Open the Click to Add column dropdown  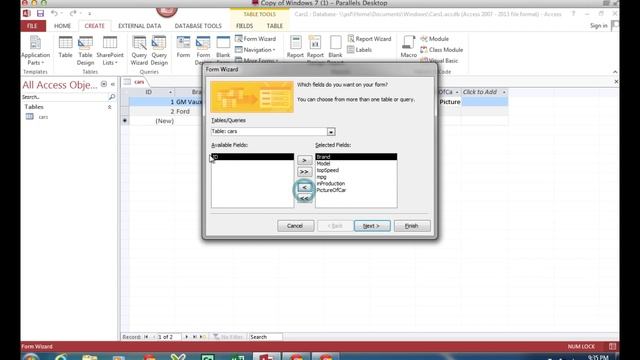(504, 92)
